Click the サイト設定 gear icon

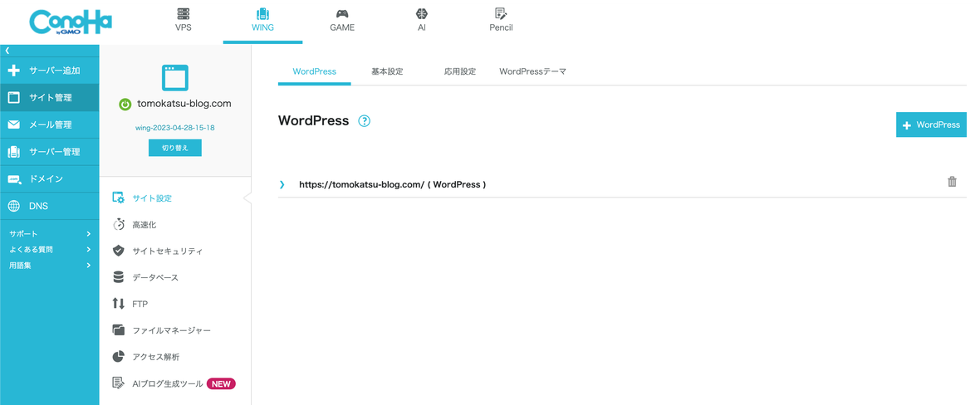(118, 198)
